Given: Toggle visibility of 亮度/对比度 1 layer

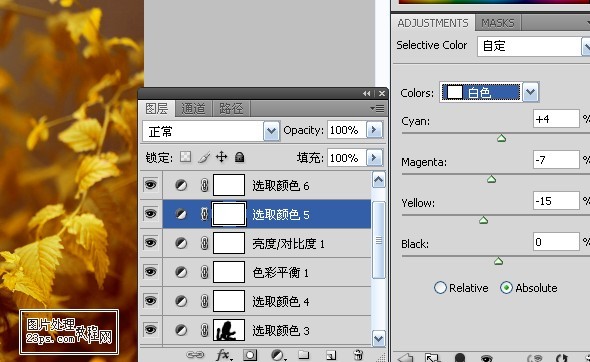Looking at the screenshot, I should pyautogui.click(x=151, y=243).
